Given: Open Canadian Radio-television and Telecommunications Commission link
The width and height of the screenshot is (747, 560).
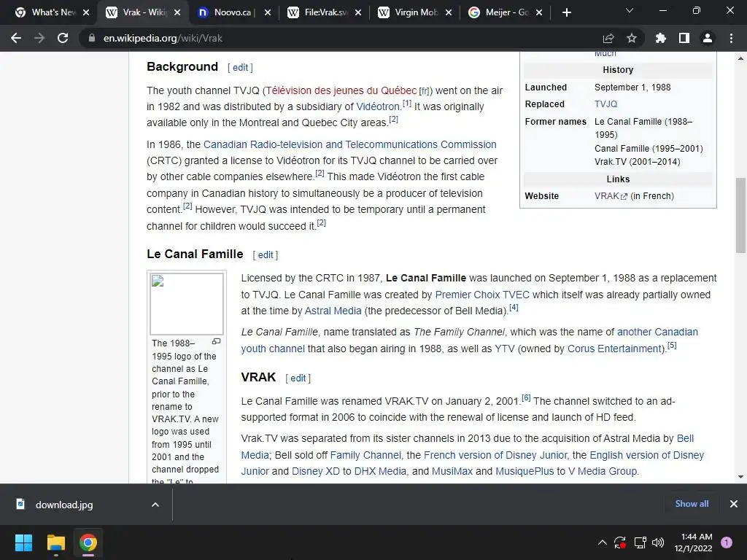Looking at the screenshot, I should point(349,144).
